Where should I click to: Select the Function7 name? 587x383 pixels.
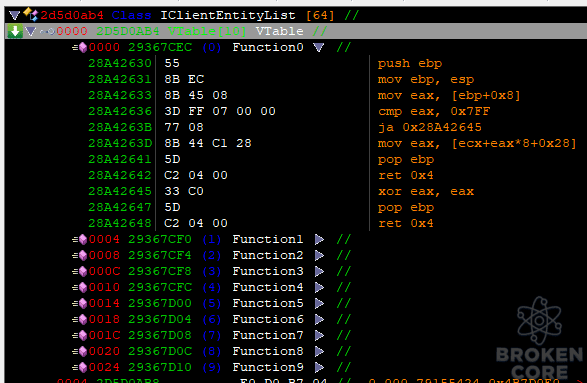(x=268, y=335)
